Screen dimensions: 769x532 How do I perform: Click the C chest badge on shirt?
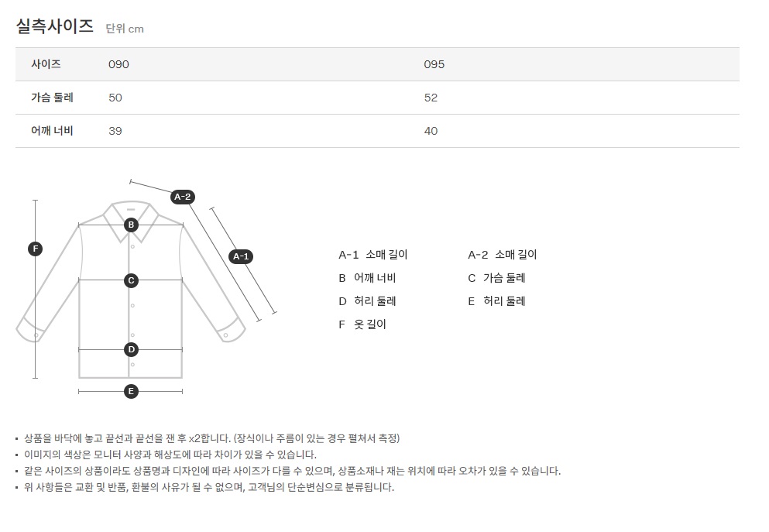point(131,280)
